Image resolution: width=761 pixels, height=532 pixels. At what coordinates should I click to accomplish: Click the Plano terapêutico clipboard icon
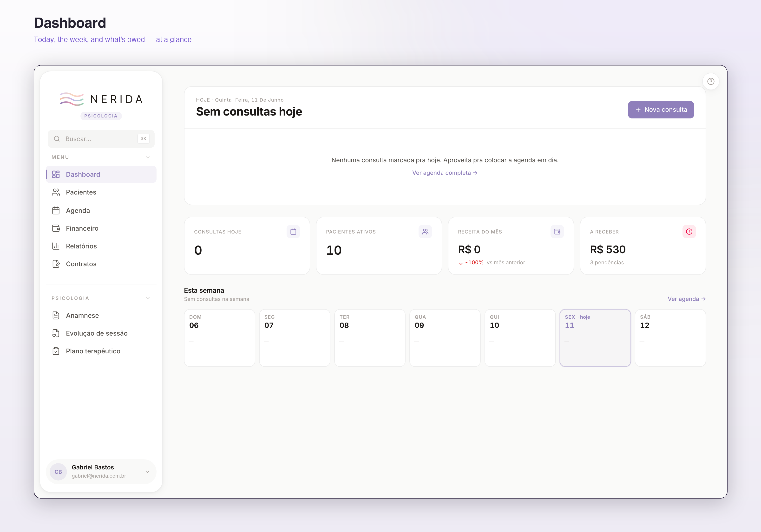pos(56,351)
